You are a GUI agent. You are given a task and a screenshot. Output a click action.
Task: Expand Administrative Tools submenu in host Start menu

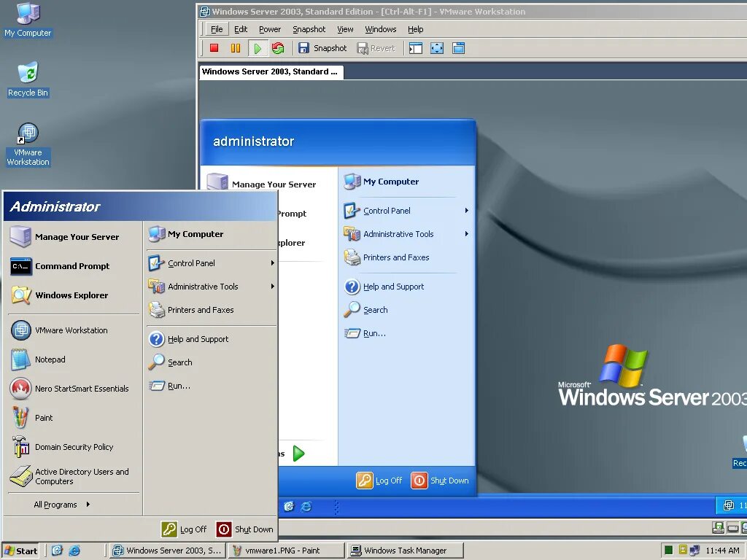[211, 286]
